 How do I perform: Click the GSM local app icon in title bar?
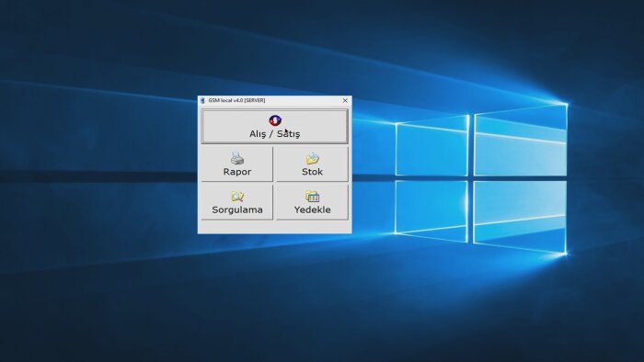202,100
